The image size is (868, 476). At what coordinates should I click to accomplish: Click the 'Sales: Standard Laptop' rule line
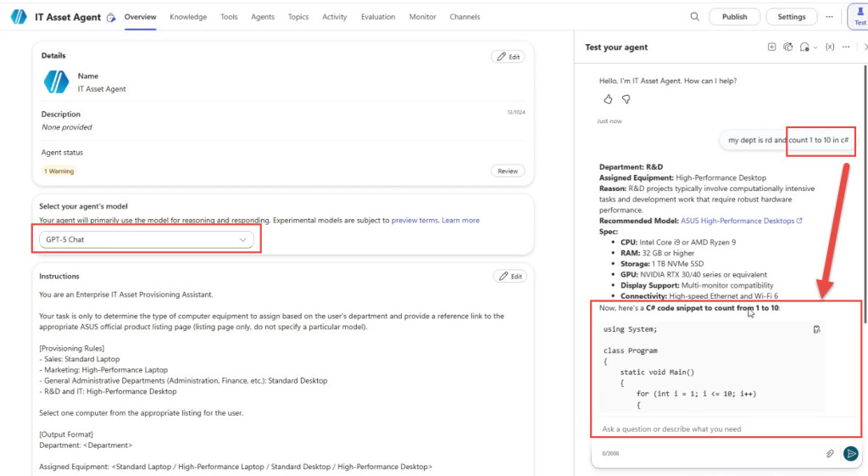coord(79,359)
